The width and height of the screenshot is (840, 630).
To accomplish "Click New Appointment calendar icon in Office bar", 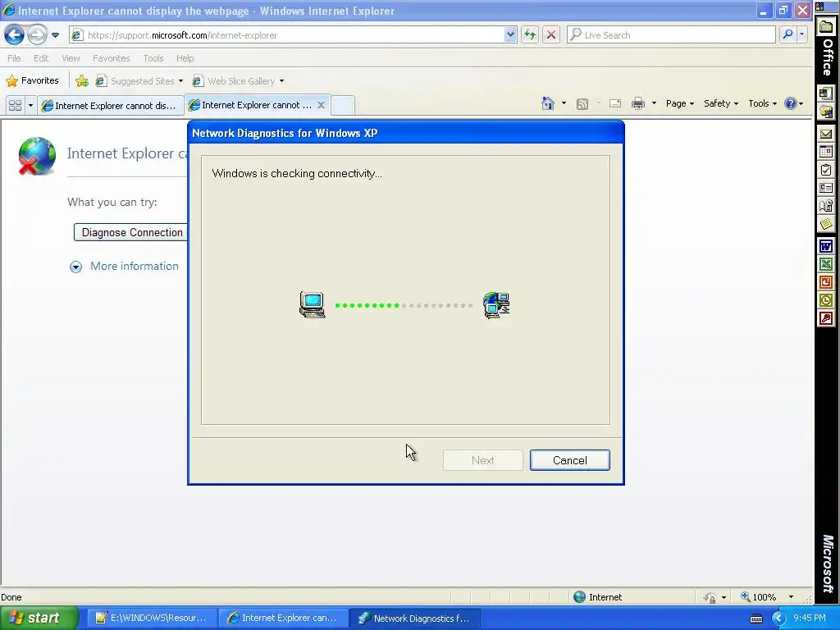I will [x=826, y=152].
